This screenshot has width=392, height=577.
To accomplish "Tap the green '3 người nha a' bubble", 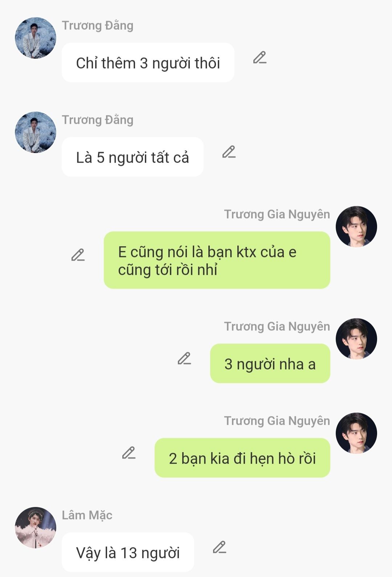I will (x=270, y=363).
